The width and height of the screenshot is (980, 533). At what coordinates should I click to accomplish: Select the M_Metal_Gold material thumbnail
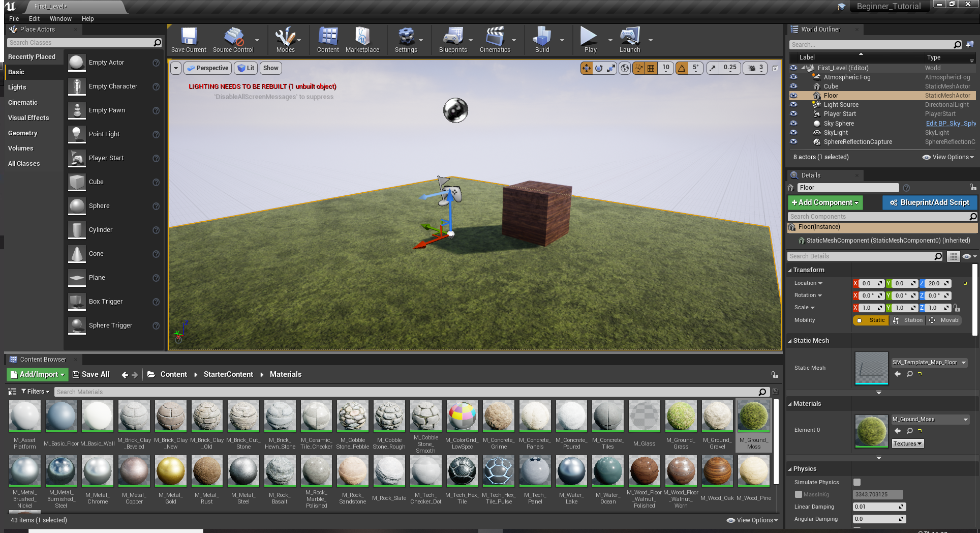point(171,471)
